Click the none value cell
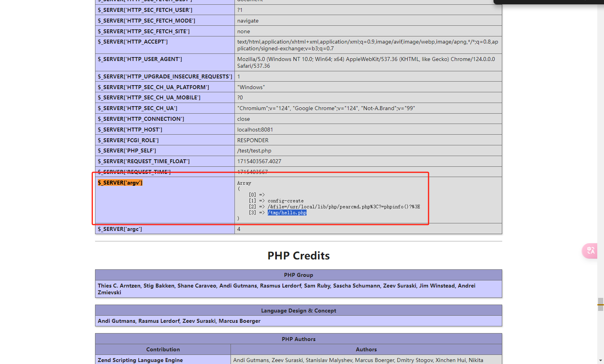604x364 pixels. 368,31
